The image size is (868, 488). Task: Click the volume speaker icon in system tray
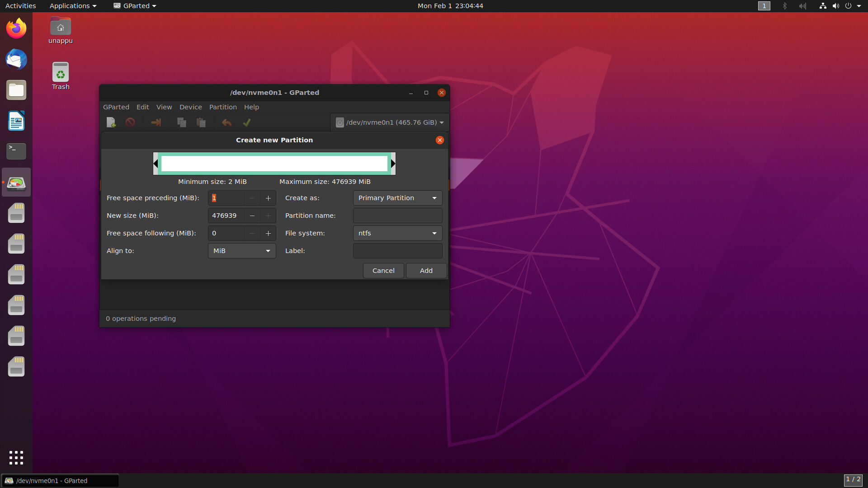point(835,6)
